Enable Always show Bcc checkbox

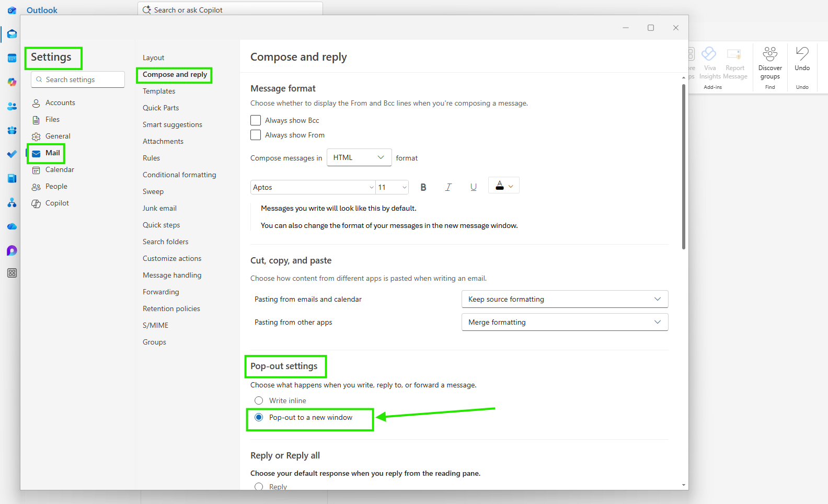coord(256,120)
